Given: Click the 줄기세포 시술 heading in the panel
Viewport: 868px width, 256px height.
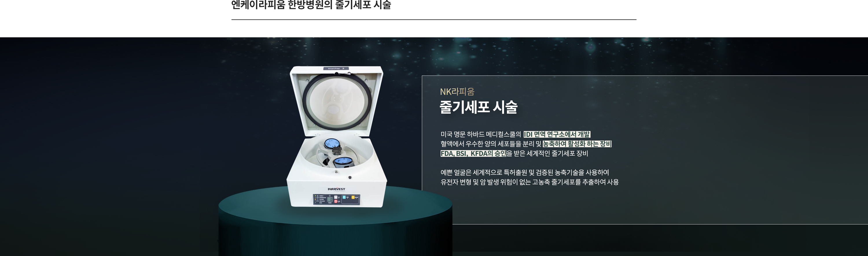Looking at the screenshot, I should 479,107.
